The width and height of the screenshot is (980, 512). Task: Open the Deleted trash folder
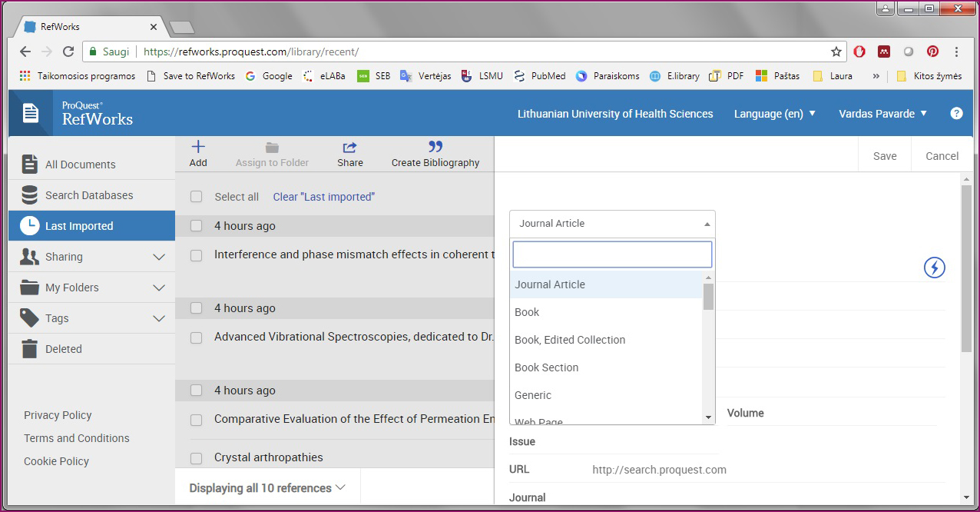[x=63, y=349]
